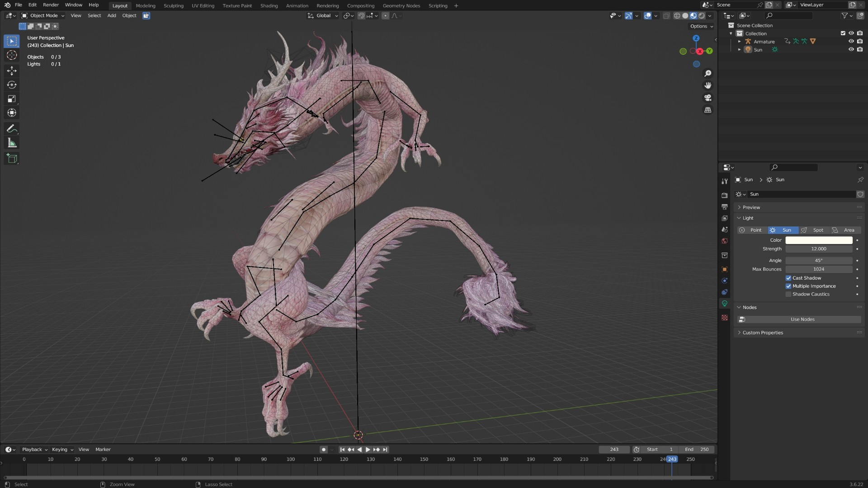This screenshot has height=488, width=868.
Task: Expand the Armature tree item
Action: point(740,42)
